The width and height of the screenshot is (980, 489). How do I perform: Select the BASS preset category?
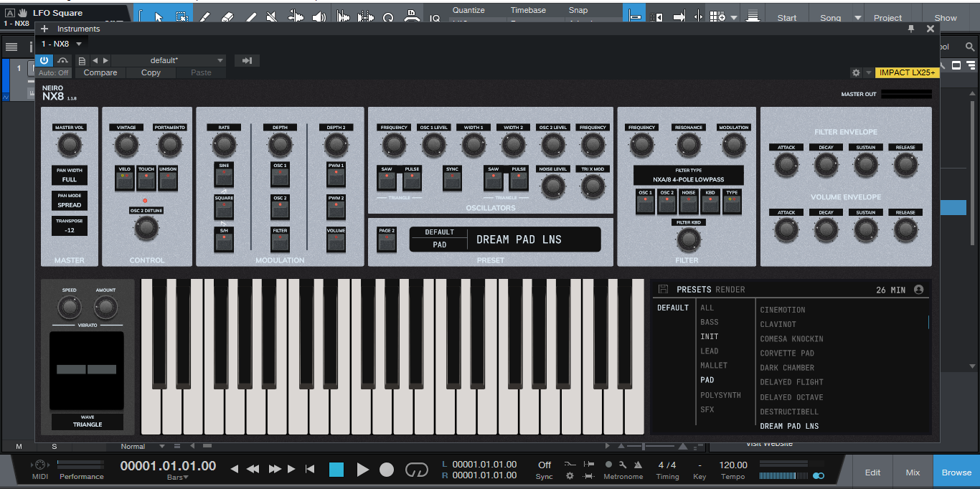[709, 322]
